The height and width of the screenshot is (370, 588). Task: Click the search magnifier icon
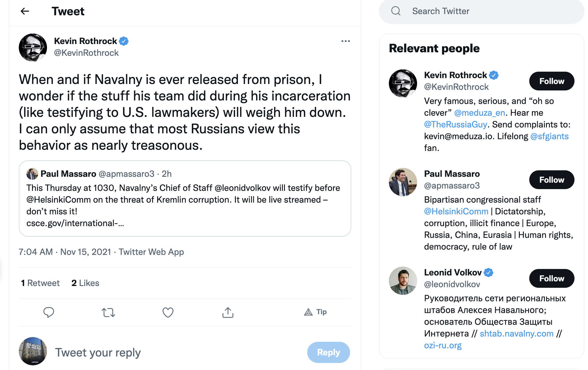pos(396,11)
